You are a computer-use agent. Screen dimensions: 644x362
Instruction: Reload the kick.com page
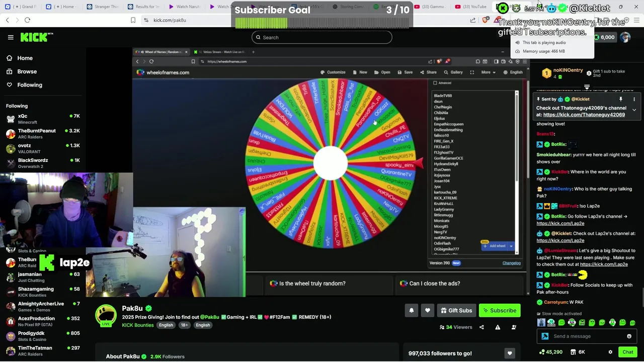click(27, 20)
